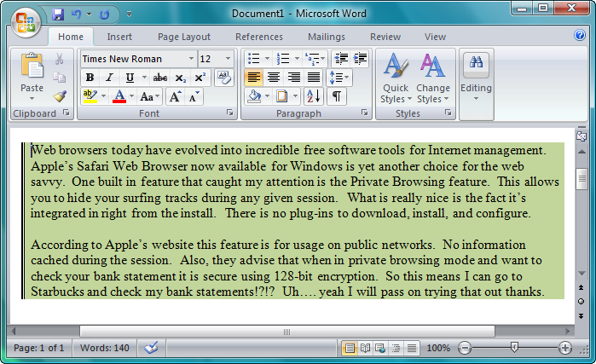The image size is (596, 364).
Task: Click Words: 140 status indicator
Action: 104,348
